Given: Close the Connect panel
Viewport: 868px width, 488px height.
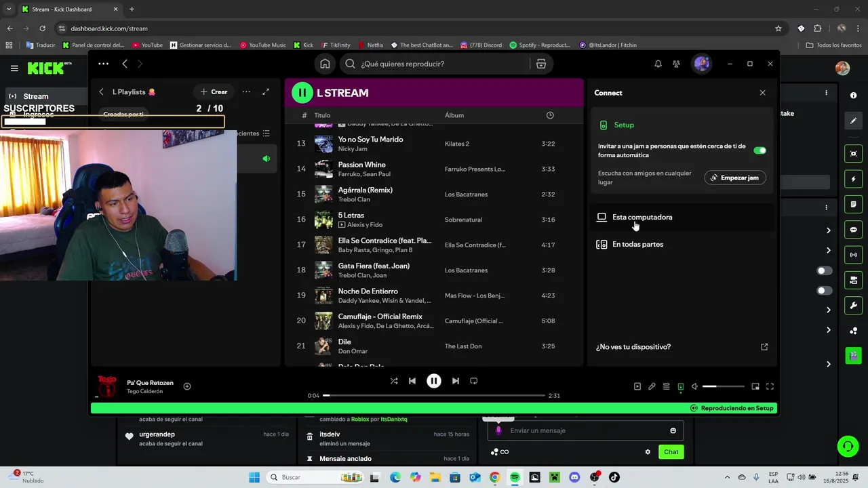Looking at the screenshot, I should coord(762,93).
